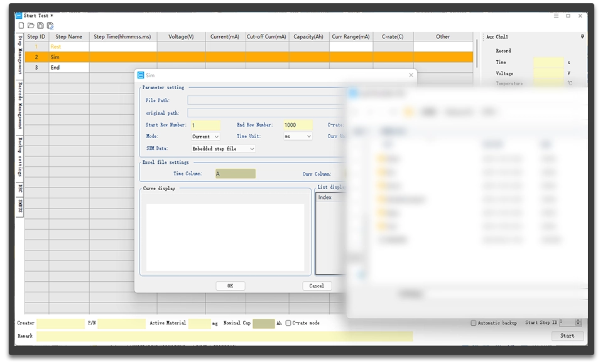603x364 pixels.
Task: Close the Sim dialog with X
Action: click(x=411, y=75)
